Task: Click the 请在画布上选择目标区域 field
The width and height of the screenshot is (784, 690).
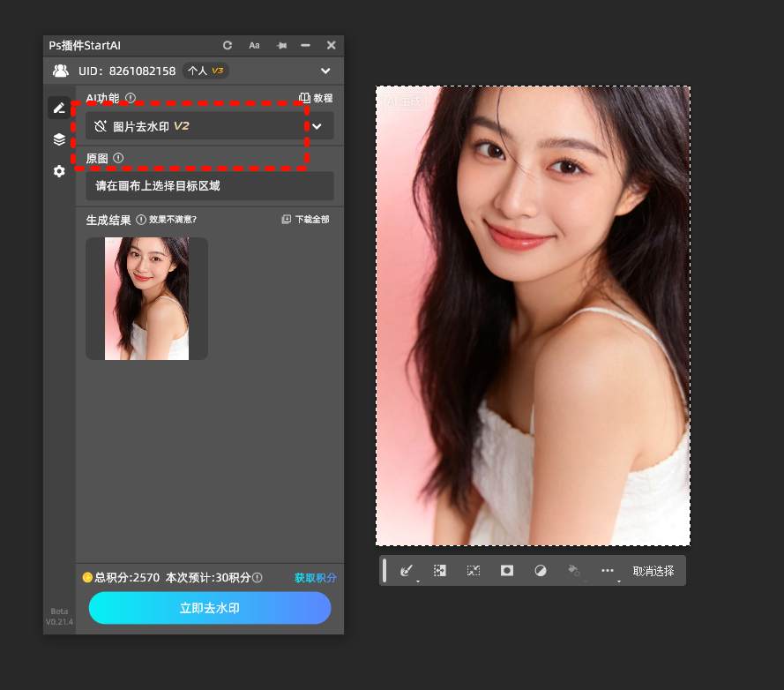Action: tap(209, 186)
